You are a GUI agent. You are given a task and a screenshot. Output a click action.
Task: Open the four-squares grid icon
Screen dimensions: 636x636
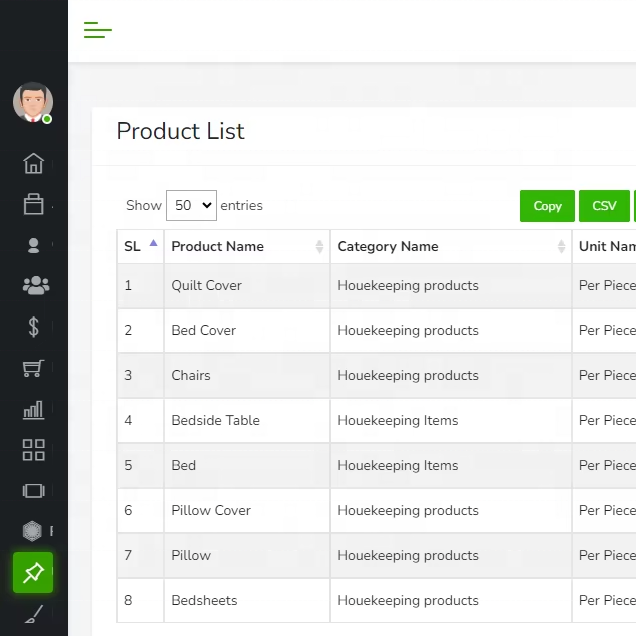34,450
